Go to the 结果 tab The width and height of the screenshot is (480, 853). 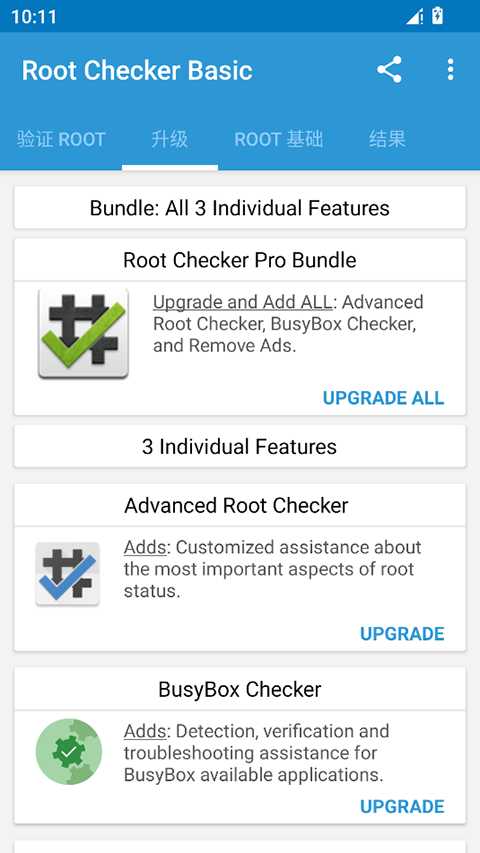(x=387, y=139)
